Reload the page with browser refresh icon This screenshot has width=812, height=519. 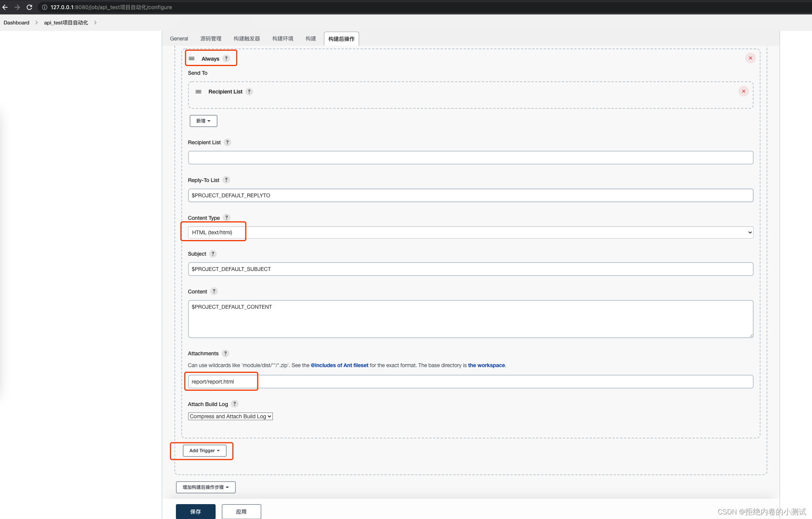pyautogui.click(x=29, y=7)
